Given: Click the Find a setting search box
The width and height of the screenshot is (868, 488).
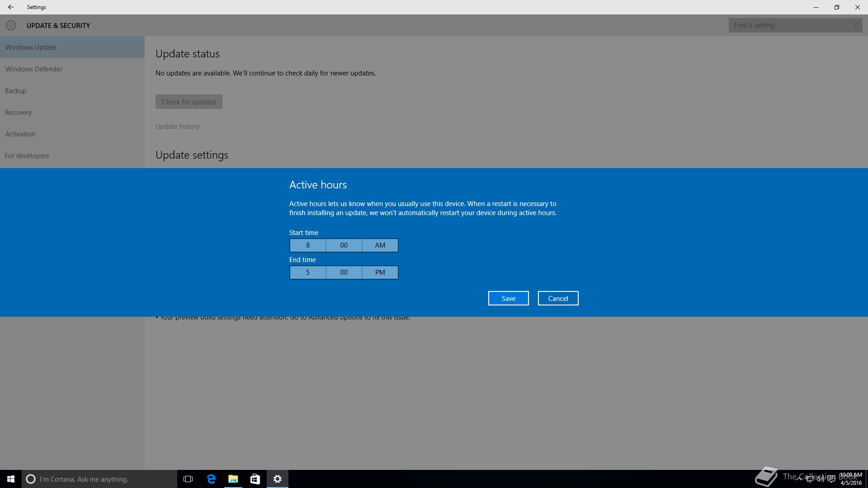Looking at the screenshot, I should coord(791,25).
